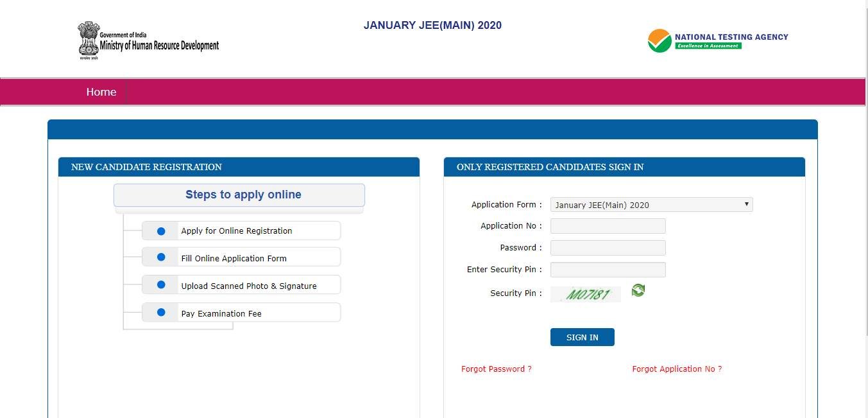The height and width of the screenshot is (418, 868).
Task: Select Pay Examination Fee step
Action: click(221, 314)
